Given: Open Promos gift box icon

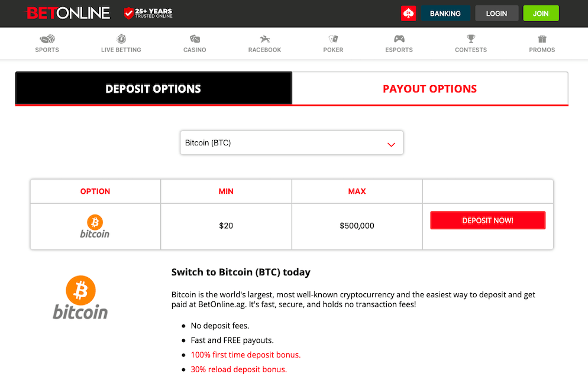Looking at the screenshot, I should coord(542,39).
